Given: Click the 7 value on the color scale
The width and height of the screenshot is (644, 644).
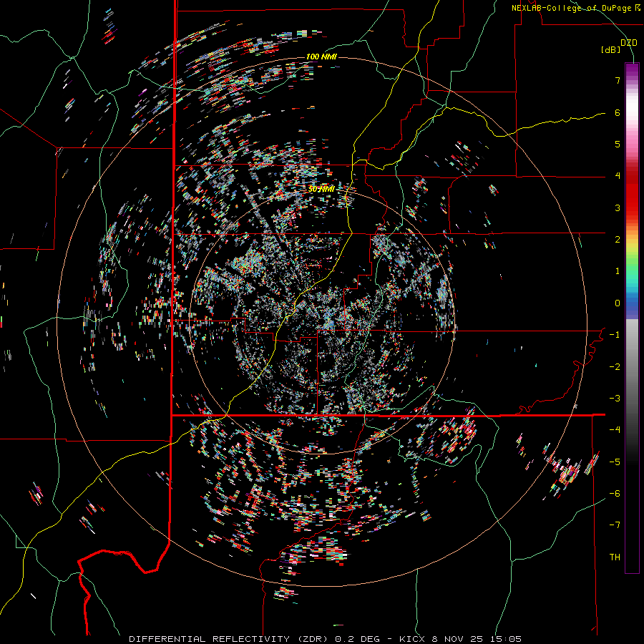Looking at the screenshot, I should tap(618, 80).
